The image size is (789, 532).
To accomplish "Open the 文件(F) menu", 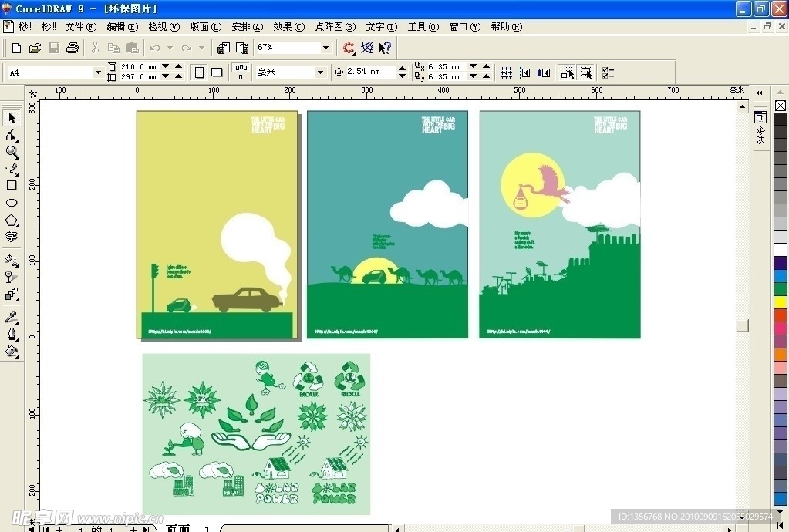I will click(80, 27).
